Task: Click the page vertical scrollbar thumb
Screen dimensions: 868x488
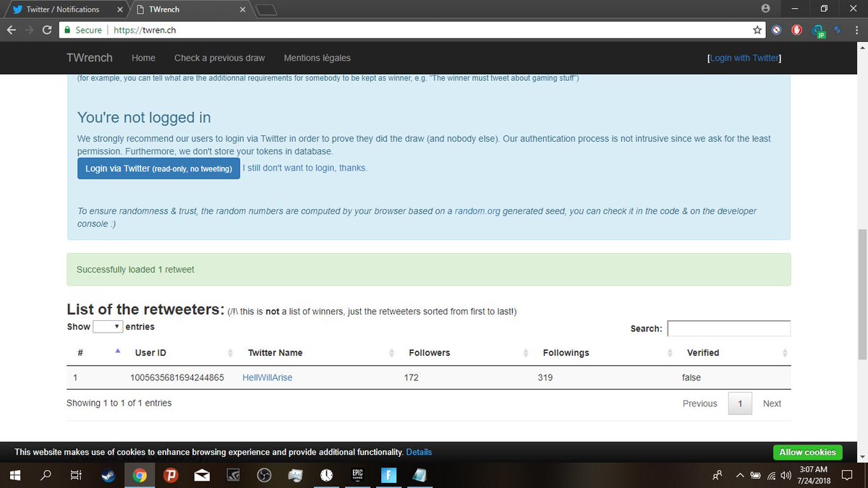Action: [861, 294]
